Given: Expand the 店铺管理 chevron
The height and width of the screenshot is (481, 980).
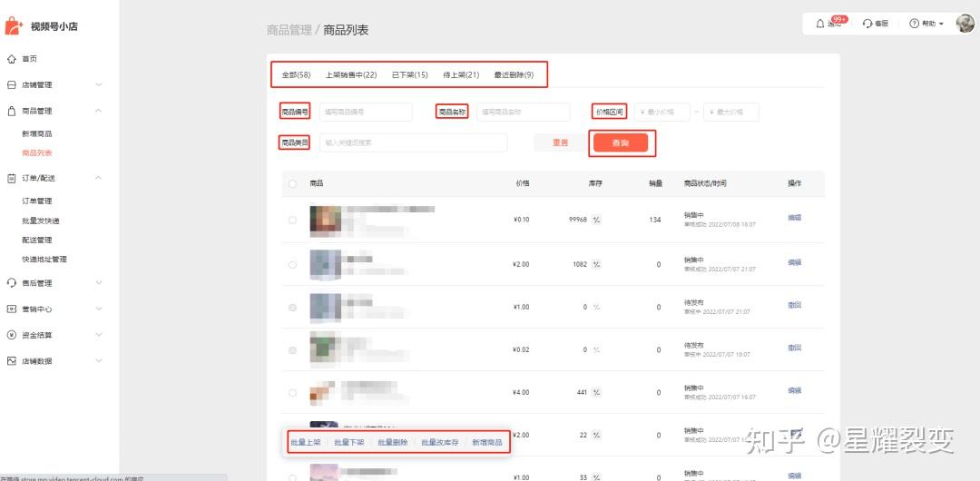Looking at the screenshot, I should coord(99,85).
